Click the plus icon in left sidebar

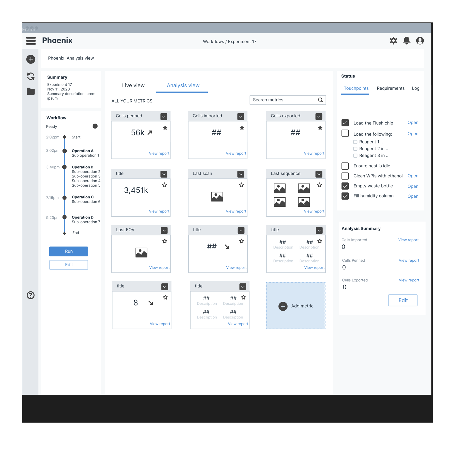tap(31, 59)
